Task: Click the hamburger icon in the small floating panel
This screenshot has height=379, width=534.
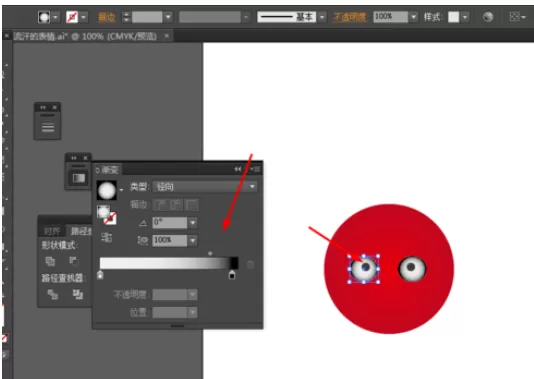Action: click(48, 127)
